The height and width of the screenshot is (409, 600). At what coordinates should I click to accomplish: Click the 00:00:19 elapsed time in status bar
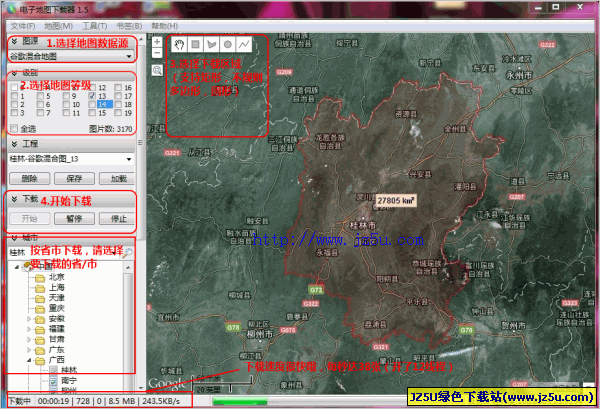(53, 401)
